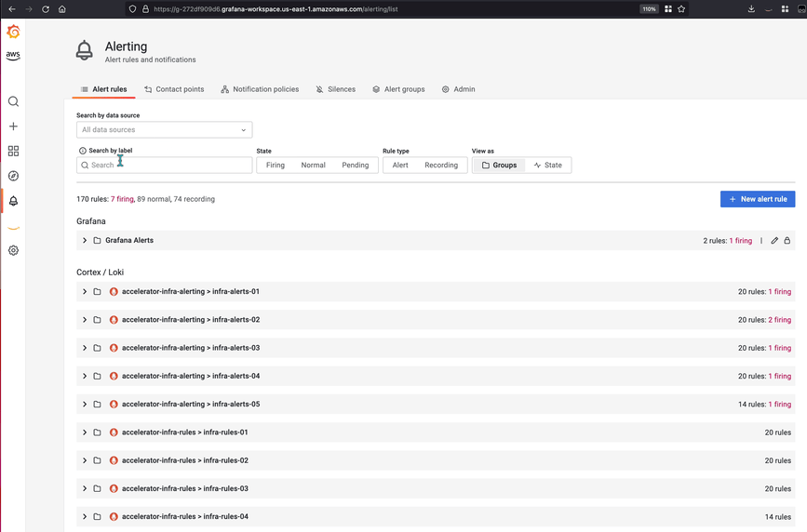Click the large Alerting bell header icon
The width and height of the screenshot is (807, 532).
(x=85, y=51)
